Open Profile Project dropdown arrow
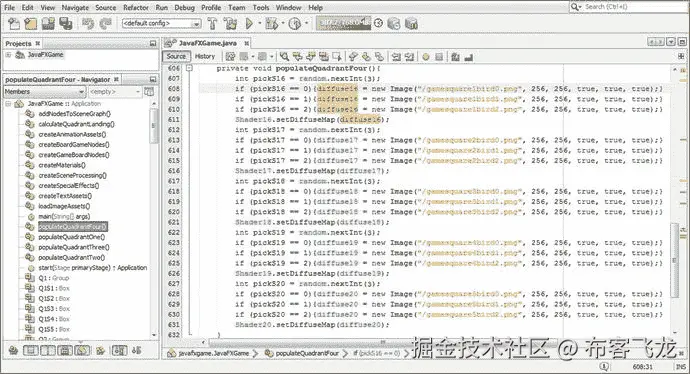Image resolution: width=690 pixels, height=374 pixels. (x=306, y=23)
